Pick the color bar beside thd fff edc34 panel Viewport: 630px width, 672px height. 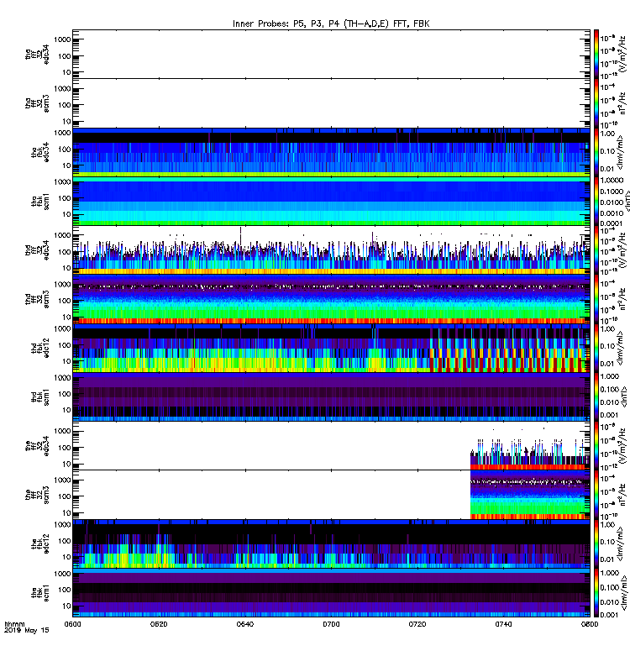596,250
